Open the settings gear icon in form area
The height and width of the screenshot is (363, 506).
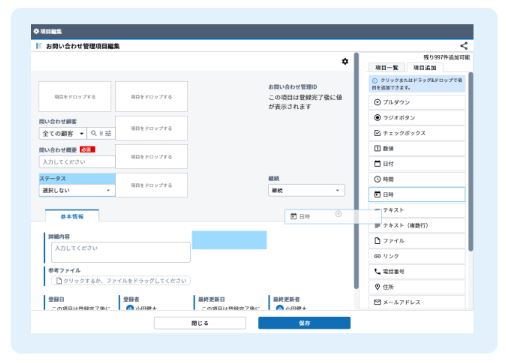(x=345, y=61)
